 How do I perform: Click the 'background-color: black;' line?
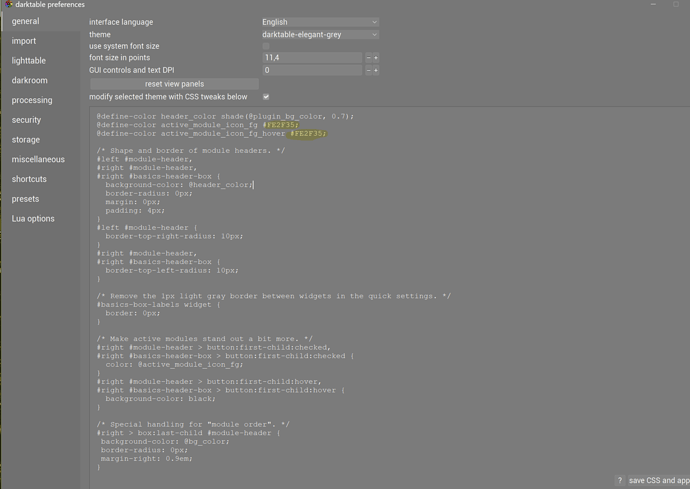click(160, 399)
